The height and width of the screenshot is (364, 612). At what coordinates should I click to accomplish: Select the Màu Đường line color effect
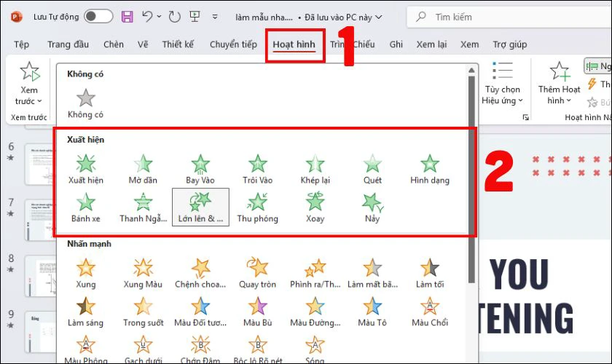tap(315, 312)
